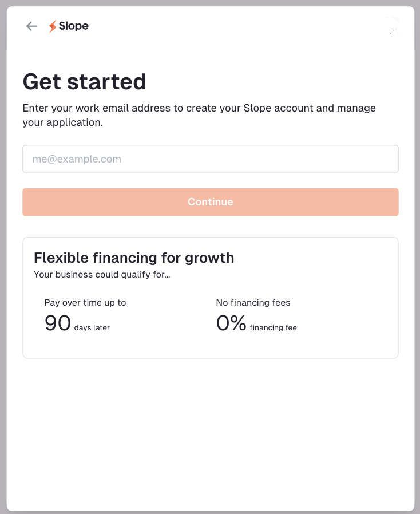Screen dimensions: 420x514
Task: Click the "Get started" heading
Action: pos(84,82)
